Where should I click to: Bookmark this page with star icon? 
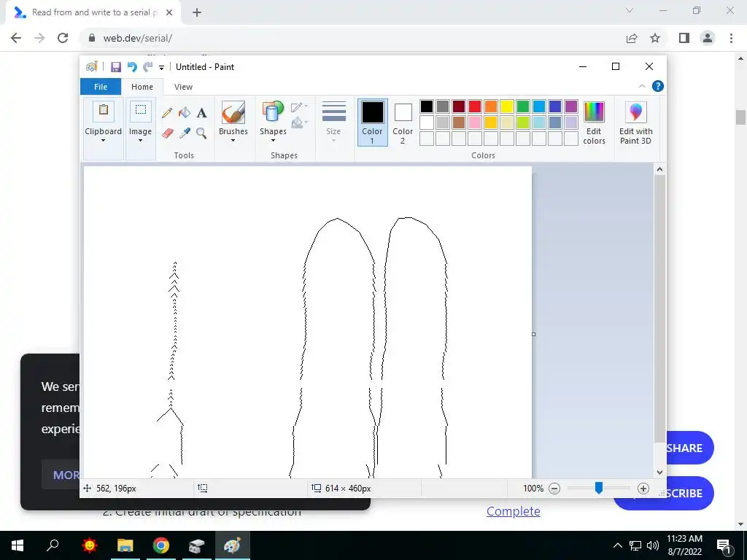pos(655,38)
